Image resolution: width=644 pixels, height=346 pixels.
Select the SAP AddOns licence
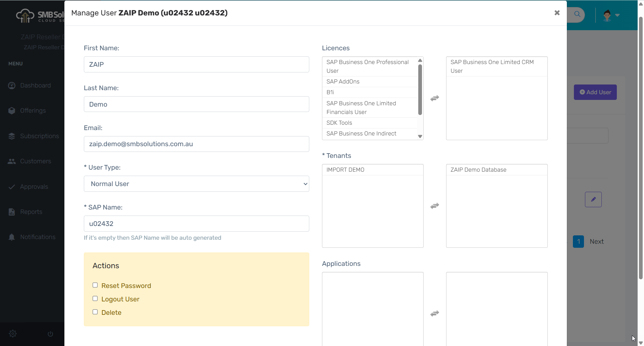click(x=370, y=81)
